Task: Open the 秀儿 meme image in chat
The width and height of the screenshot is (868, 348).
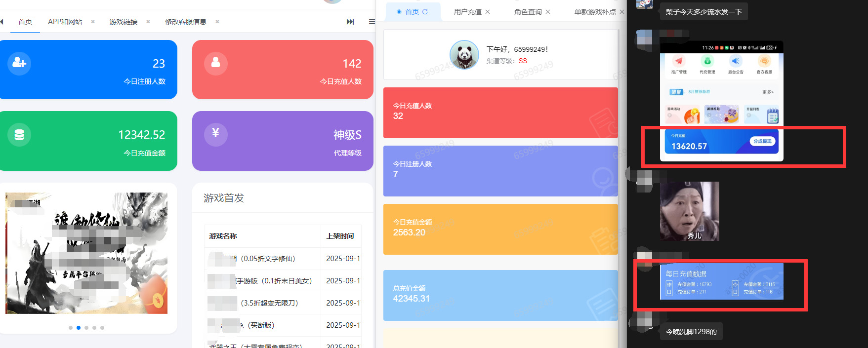Action: coord(690,211)
